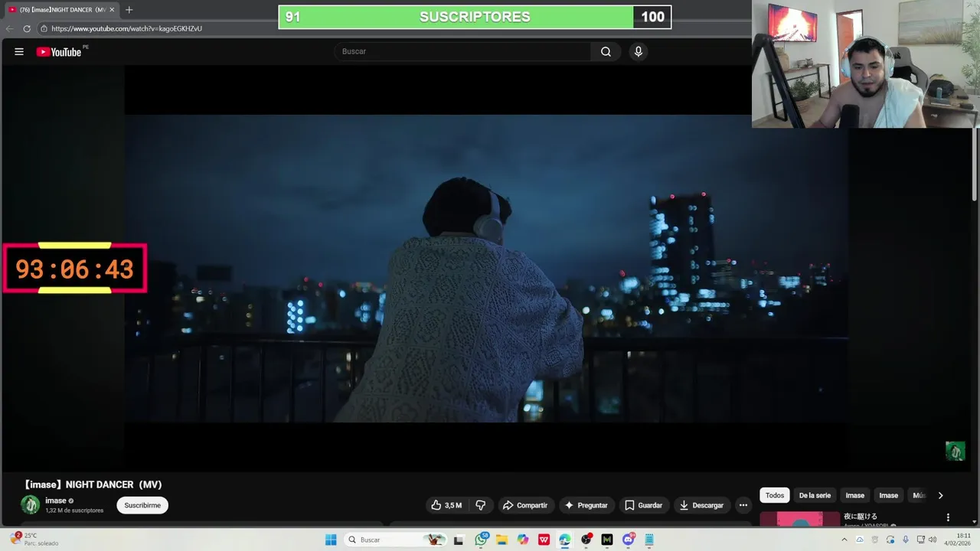
Task: Open weather widget 25°C Parc. soleado
Action: click(34, 540)
